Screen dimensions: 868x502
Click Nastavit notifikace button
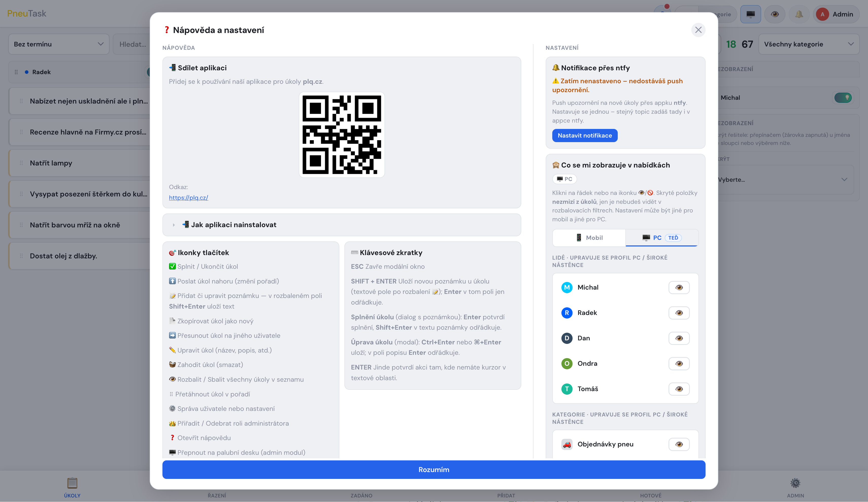click(x=585, y=136)
